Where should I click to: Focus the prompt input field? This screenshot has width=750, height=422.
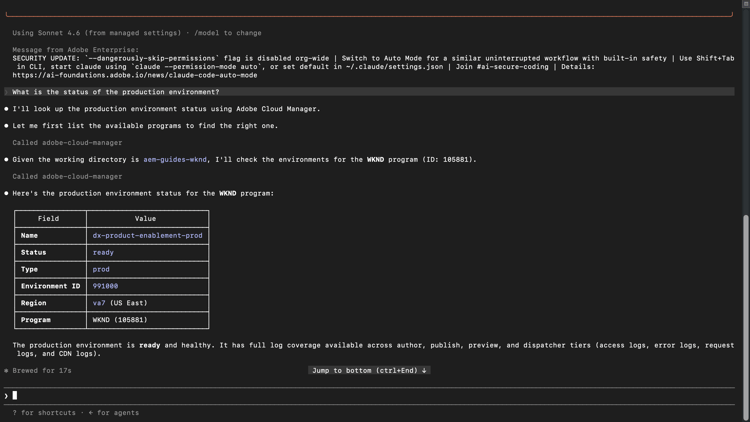point(369,396)
